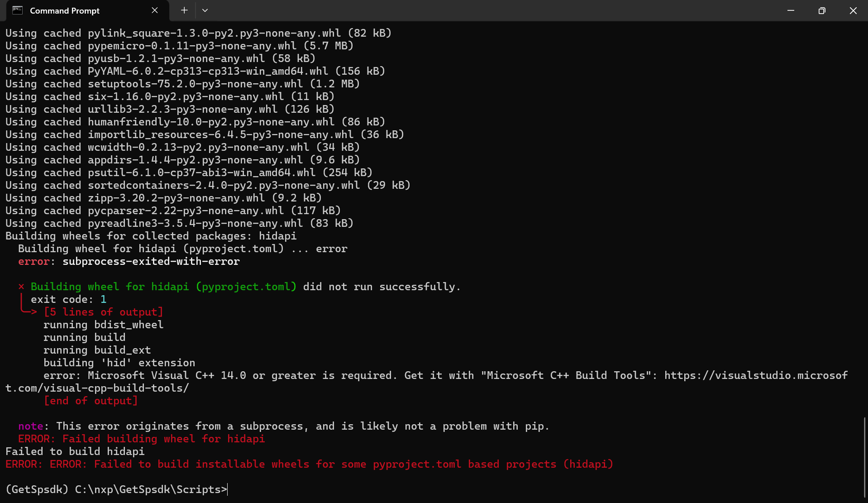
Task: Click the '[end of output]' marker
Action: 91,401
